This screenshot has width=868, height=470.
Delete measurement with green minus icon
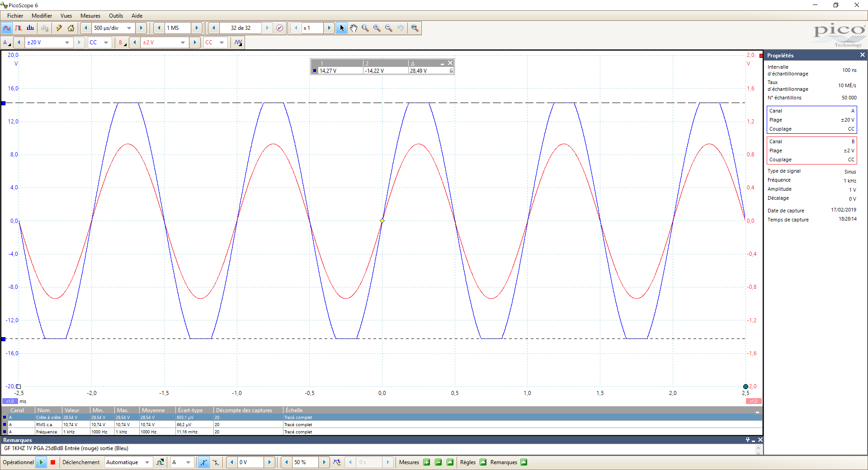438,462
